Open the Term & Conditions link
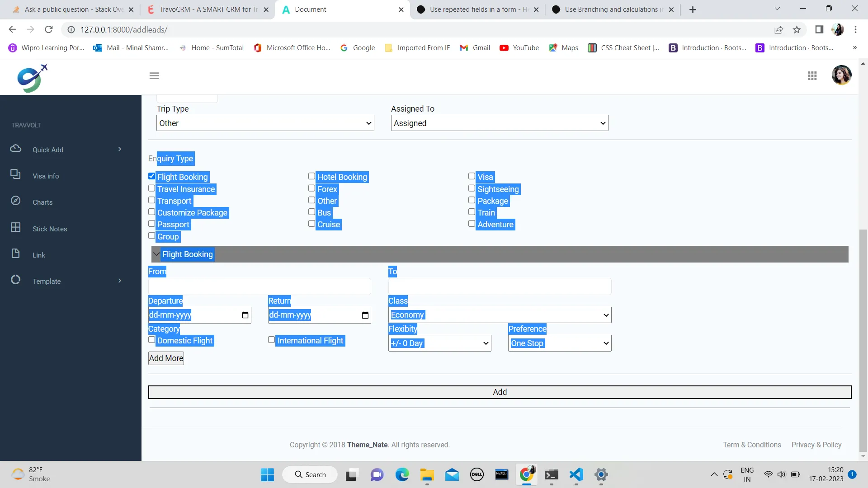Screen dimensions: 868x488 751,445
